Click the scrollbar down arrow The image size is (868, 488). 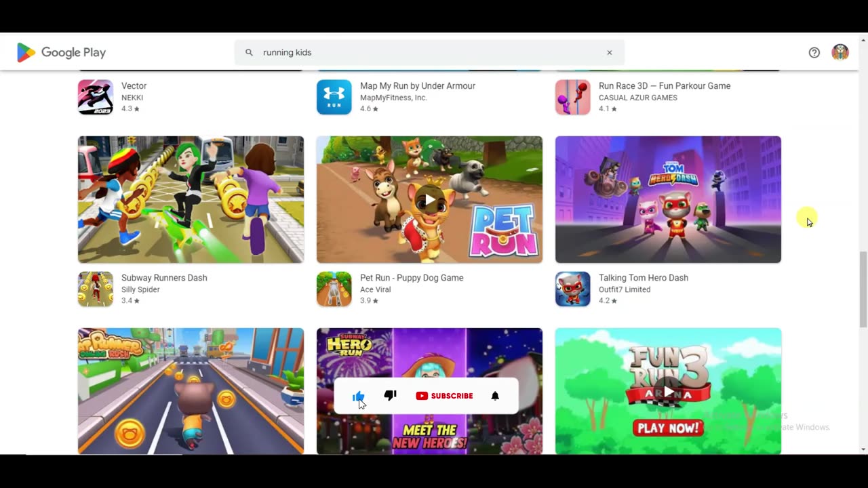pos(863,449)
